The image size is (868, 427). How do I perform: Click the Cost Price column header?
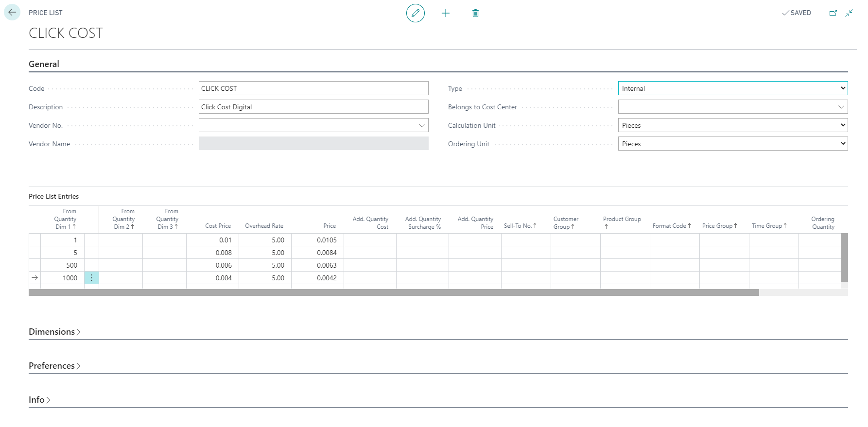tap(218, 226)
